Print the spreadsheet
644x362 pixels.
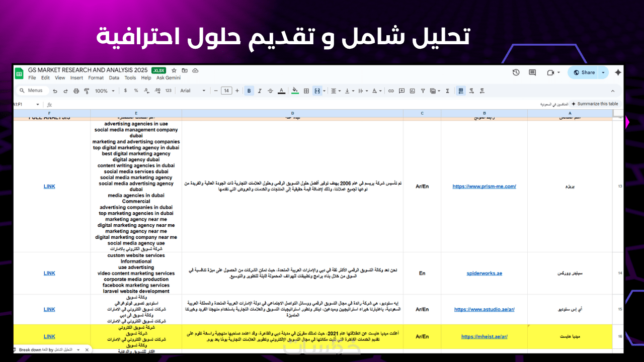(x=76, y=91)
